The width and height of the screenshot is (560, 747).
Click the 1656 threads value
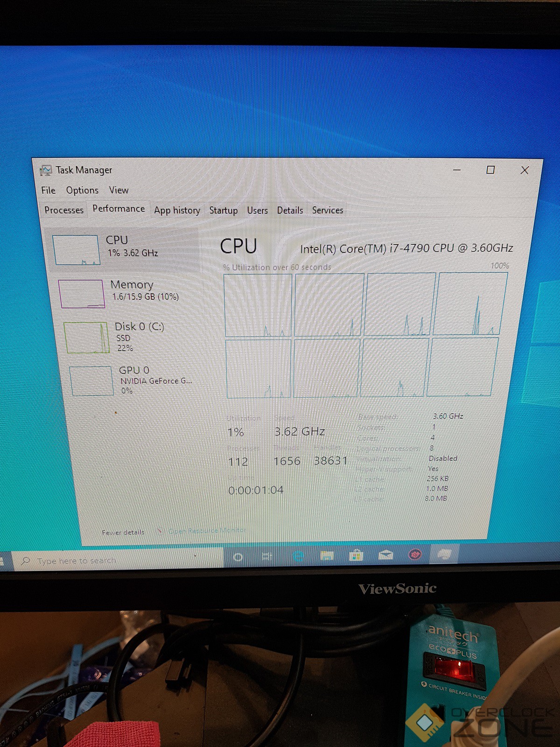tap(287, 461)
